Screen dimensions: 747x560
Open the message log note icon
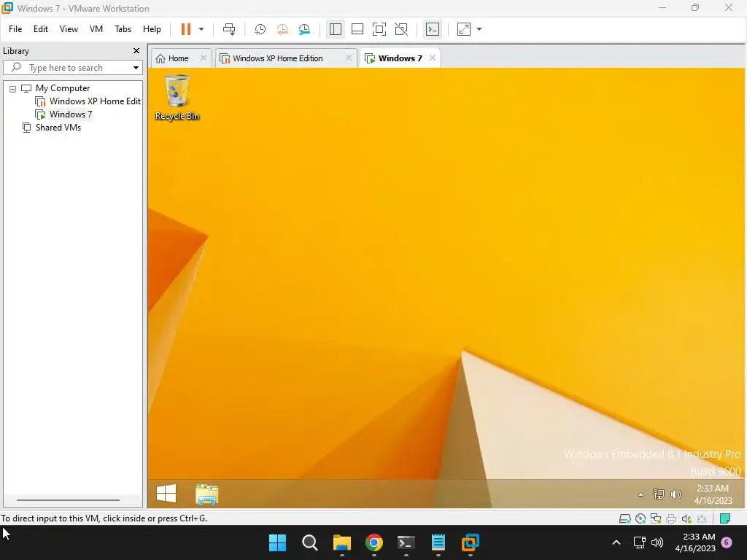[x=725, y=518]
